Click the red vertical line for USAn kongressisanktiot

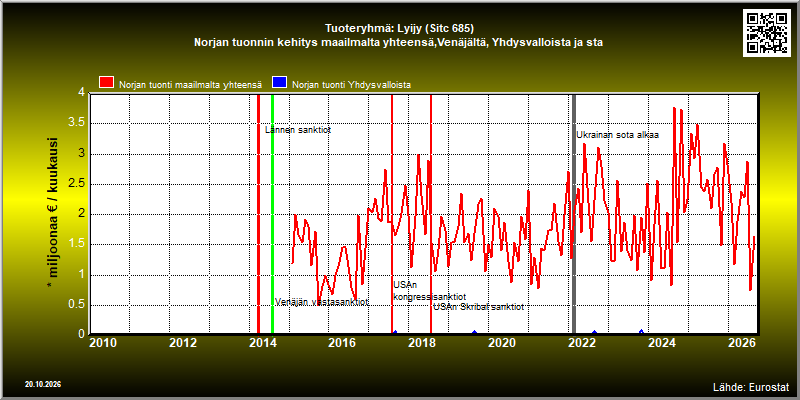coord(392,214)
